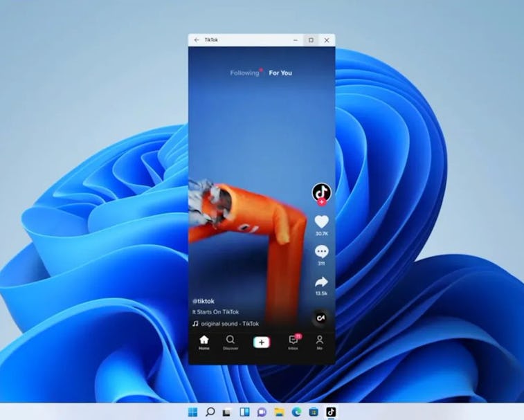Select the Home tab in bottom navigation
Screen dimensions: 524x420
(x=204, y=342)
